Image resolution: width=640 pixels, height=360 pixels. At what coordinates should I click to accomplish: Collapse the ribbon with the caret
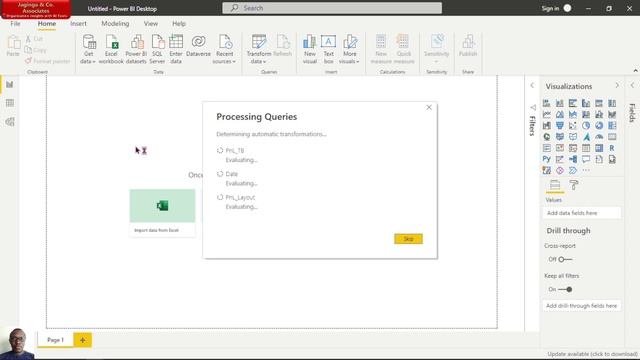635,71
